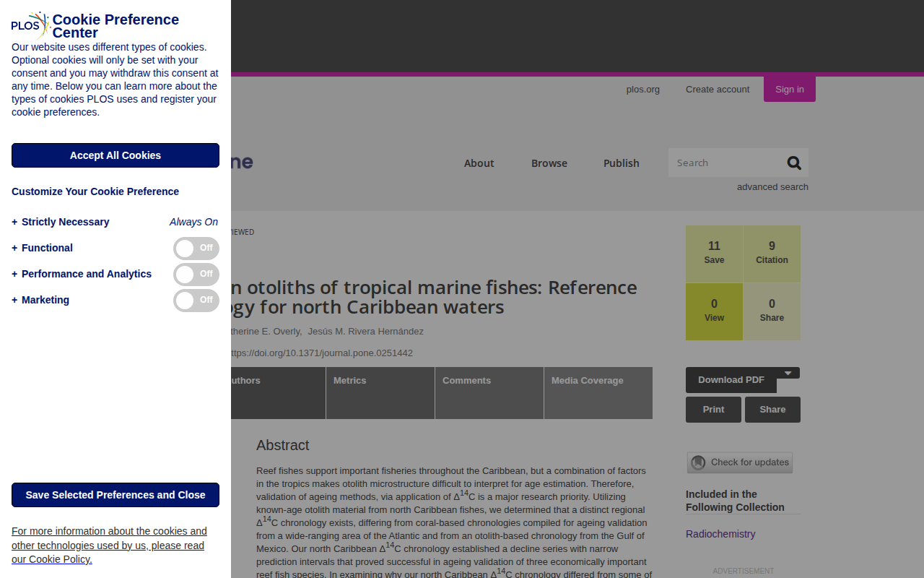Viewport: 924px width, 578px height.
Task: Click the Share button below Download PDF
Action: click(772, 410)
